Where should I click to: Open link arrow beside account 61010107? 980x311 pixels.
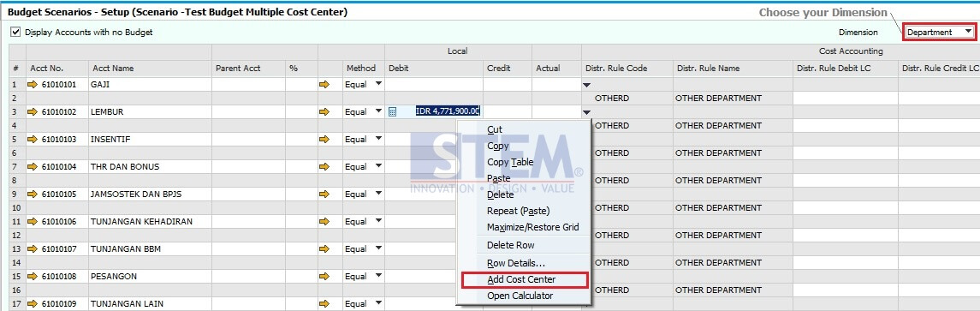click(x=33, y=249)
